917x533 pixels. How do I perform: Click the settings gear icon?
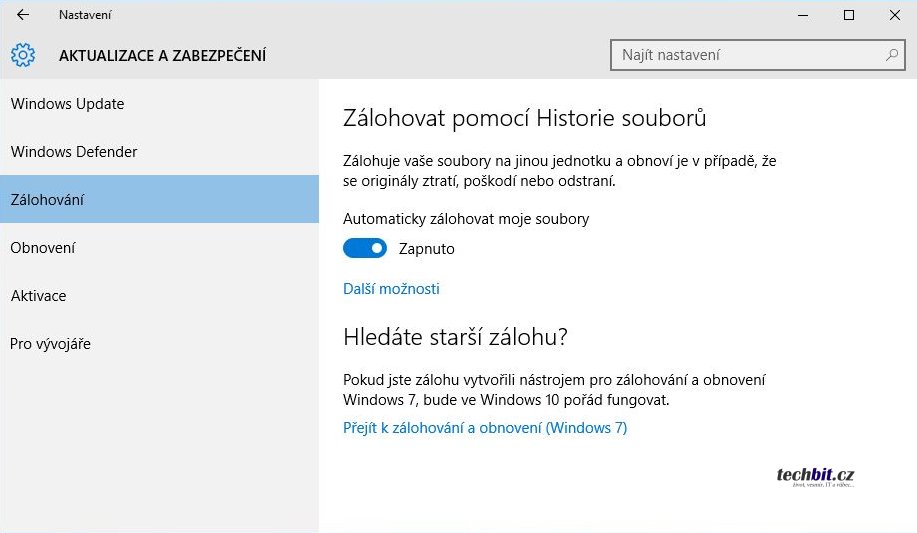point(23,55)
